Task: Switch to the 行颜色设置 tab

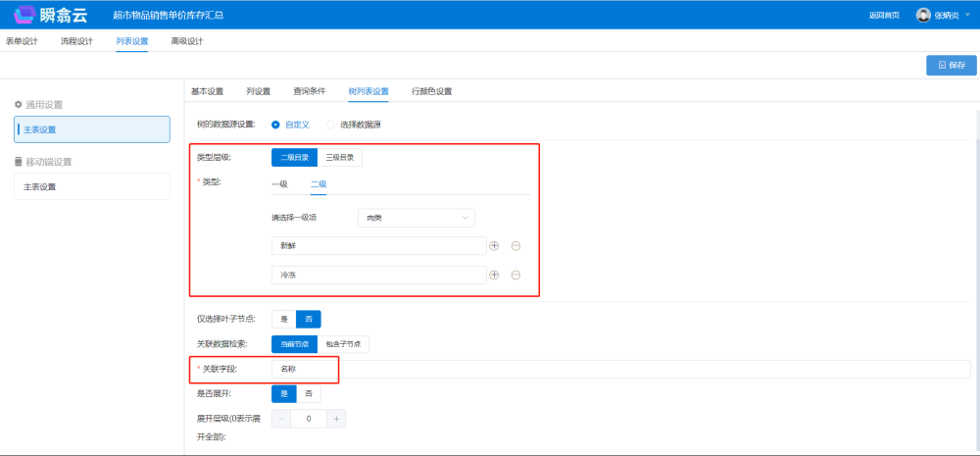Action: [431, 91]
